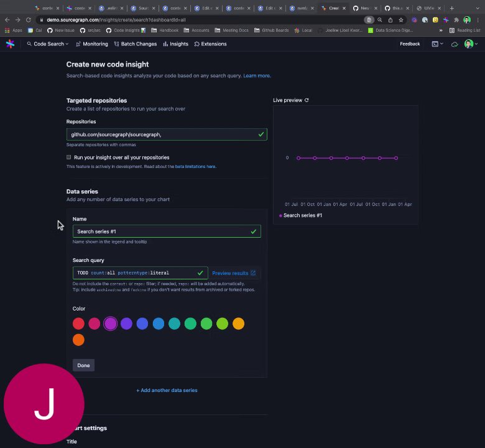This screenshot has width=485, height=448.
Task: Pick the red color swatch
Action: [x=78, y=324]
